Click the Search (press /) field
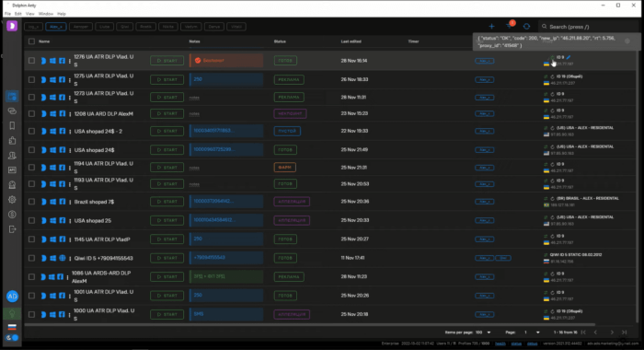Viewport: 644px width, 350px height. [x=587, y=27]
